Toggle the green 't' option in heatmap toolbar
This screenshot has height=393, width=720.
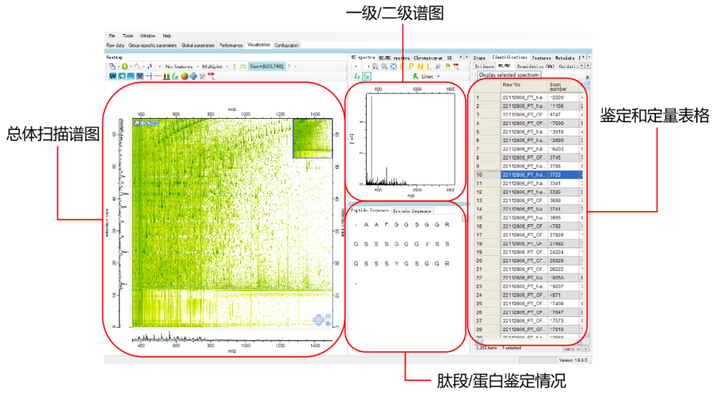(x=234, y=67)
